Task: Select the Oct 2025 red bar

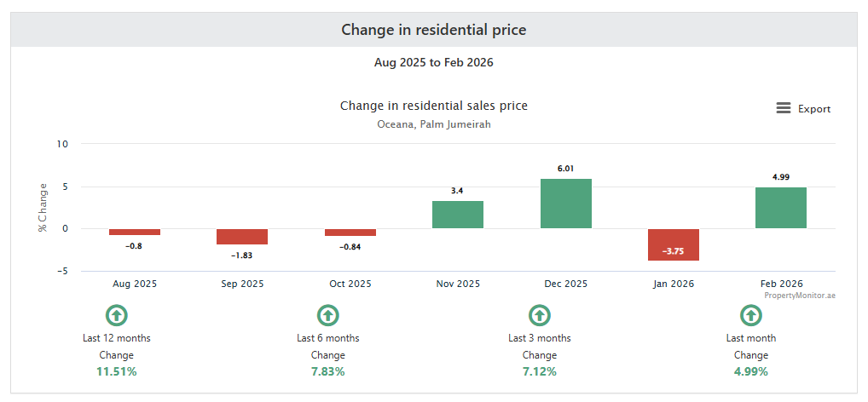Action: [x=350, y=233]
